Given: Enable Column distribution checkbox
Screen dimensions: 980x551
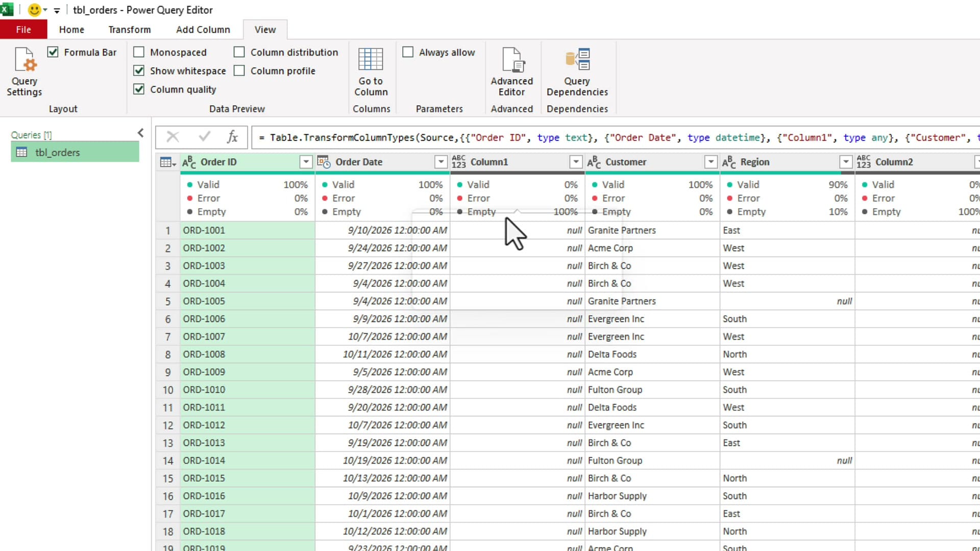Looking at the screenshot, I should tap(239, 52).
